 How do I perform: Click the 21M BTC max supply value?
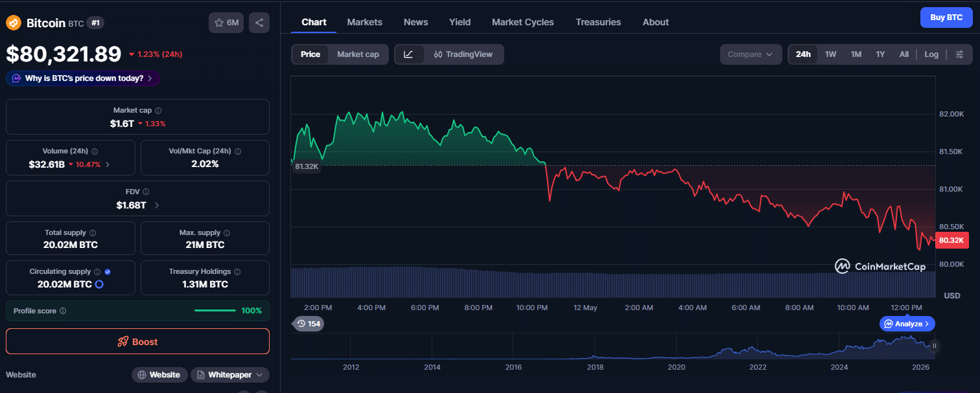205,245
